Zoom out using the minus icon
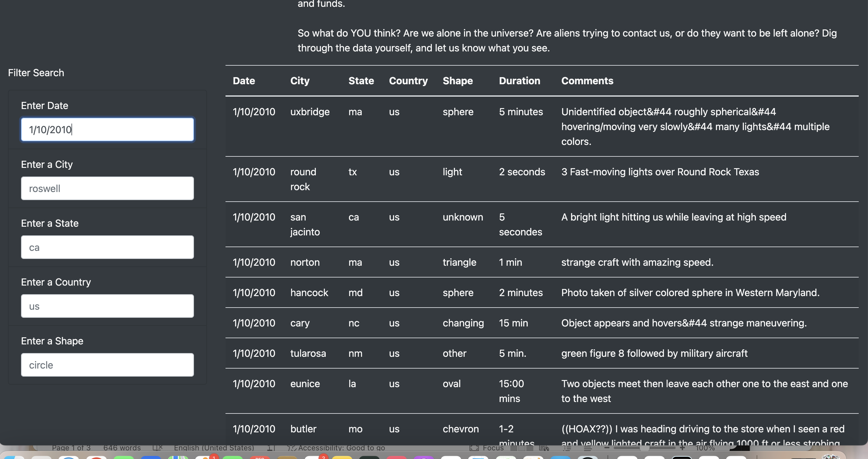Image resolution: width=868 pixels, height=459 pixels. [x=607, y=447]
